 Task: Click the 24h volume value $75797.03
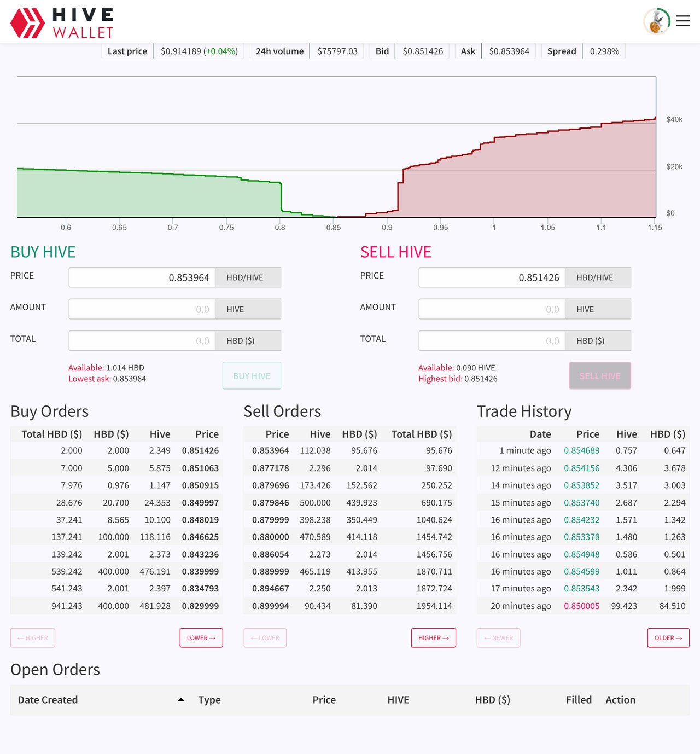click(x=337, y=51)
